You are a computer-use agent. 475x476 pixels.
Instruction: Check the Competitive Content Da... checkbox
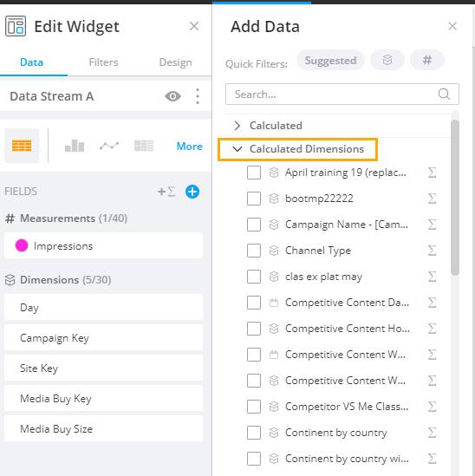(254, 303)
